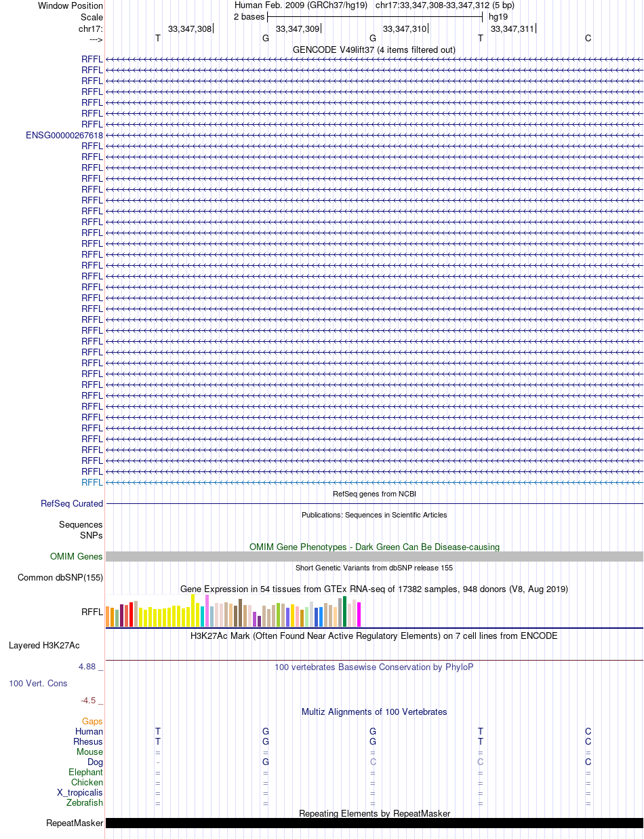Open 'Short Genetic Variants from dbSNP' title
Image resolution: width=644 pixels, height=839 pixels.
tap(374, 568)
